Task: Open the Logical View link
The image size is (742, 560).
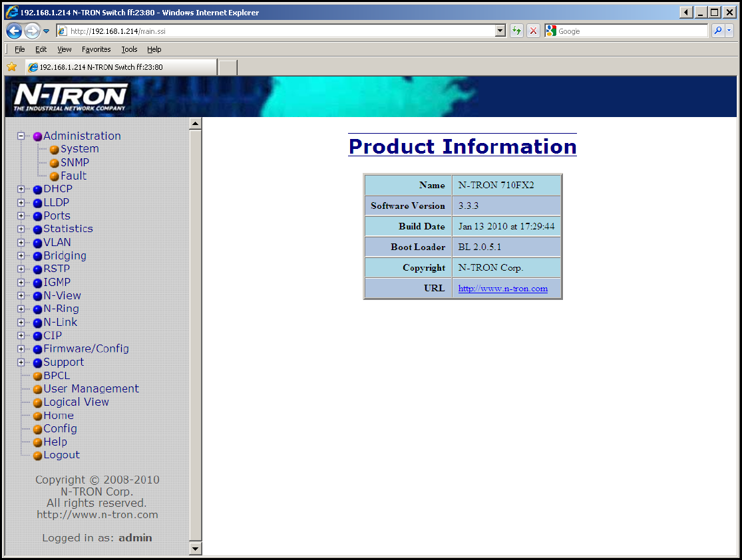Action: coord(76,402)
